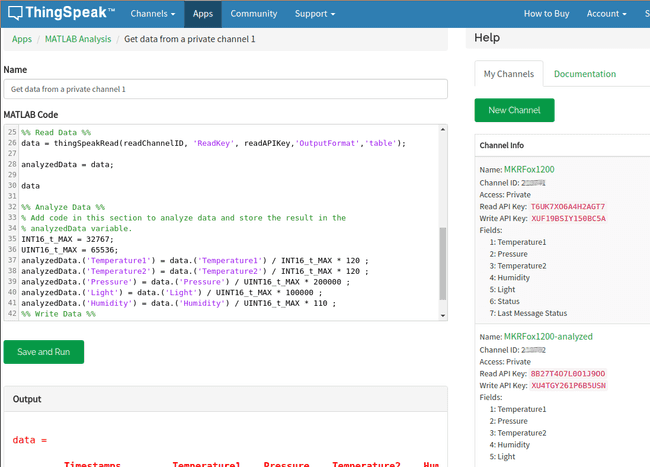Click inside the MATLAB Code editor

pyautogui.click(x=220, y=200)
